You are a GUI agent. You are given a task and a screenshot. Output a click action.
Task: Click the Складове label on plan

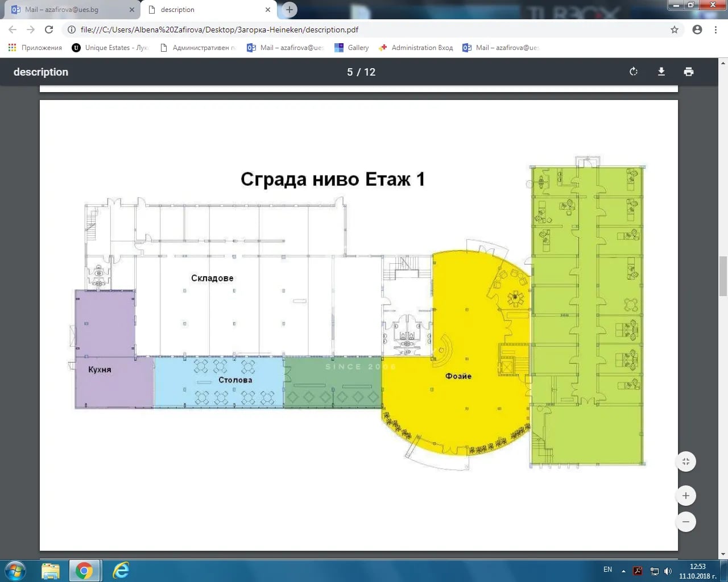coord(212,278)
